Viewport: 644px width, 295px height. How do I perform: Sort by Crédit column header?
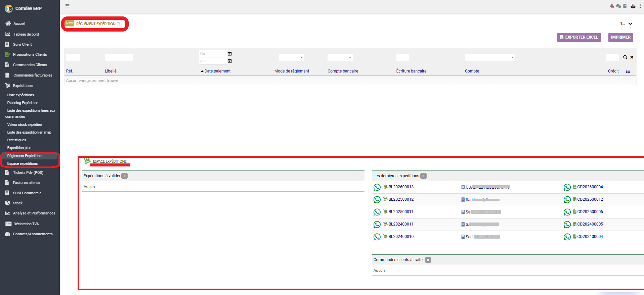coord(613,71)
